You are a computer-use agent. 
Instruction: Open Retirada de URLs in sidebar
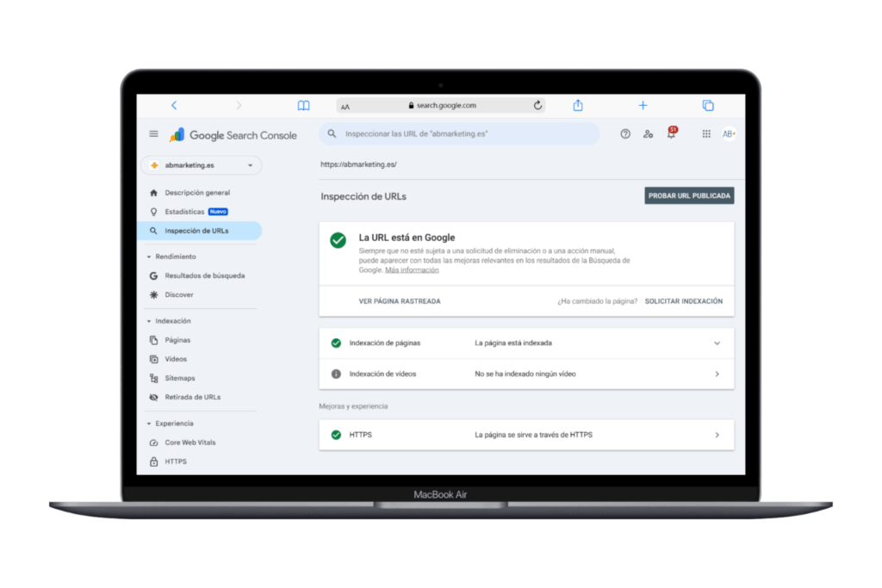coord(192,398)
